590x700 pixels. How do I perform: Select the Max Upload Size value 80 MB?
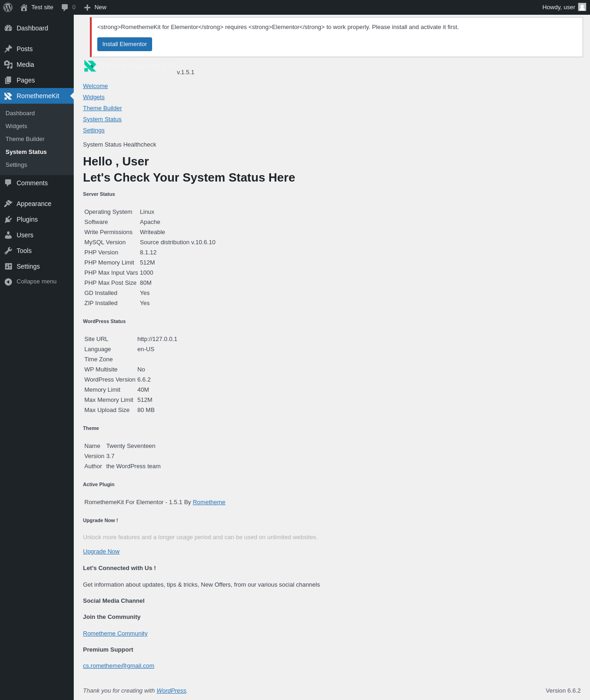[x=146, y=410]
